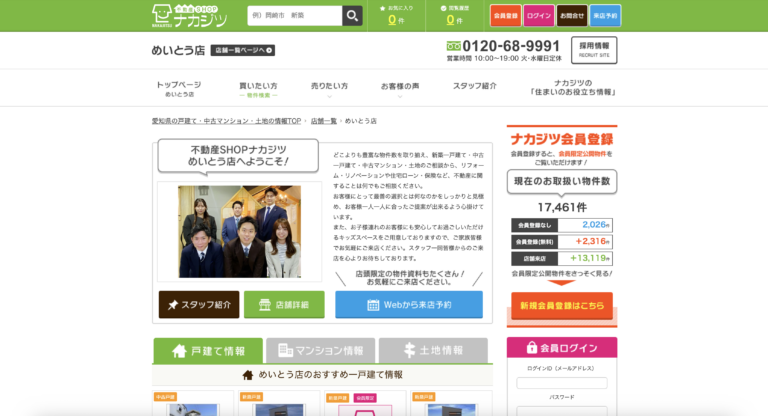Click ナカジツ会員登録 banner heading
Image resolution: width=768 pixels, height=416 pixels.
tap(562, 139)
